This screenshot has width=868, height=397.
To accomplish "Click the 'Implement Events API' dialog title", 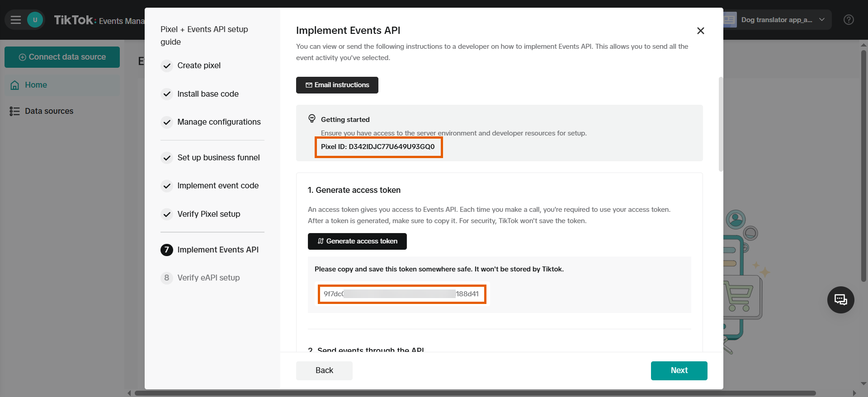I will point(348,30).
